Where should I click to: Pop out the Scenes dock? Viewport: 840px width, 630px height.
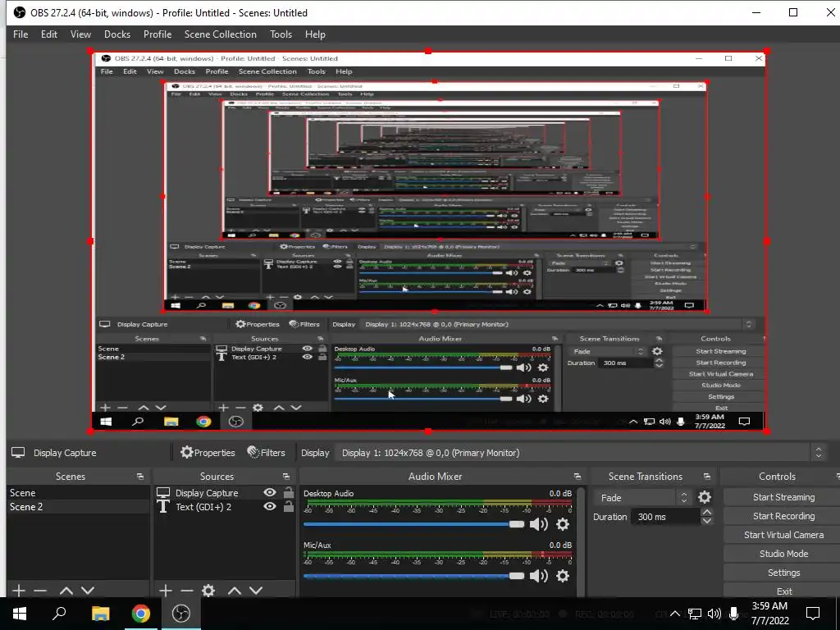139,477
